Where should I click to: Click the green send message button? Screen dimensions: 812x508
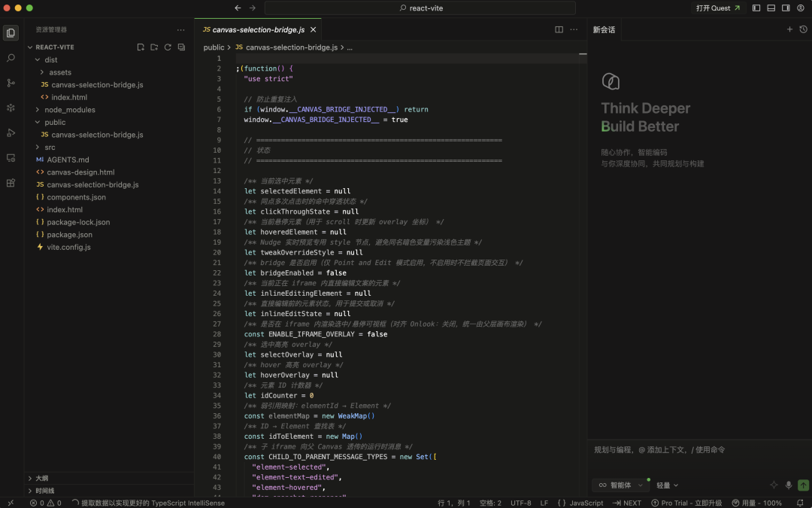point(803,485)
